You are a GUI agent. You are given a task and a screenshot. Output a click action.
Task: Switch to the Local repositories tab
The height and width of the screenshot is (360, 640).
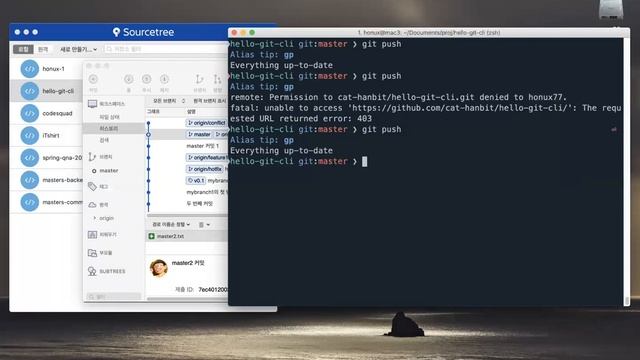(23, 49)
